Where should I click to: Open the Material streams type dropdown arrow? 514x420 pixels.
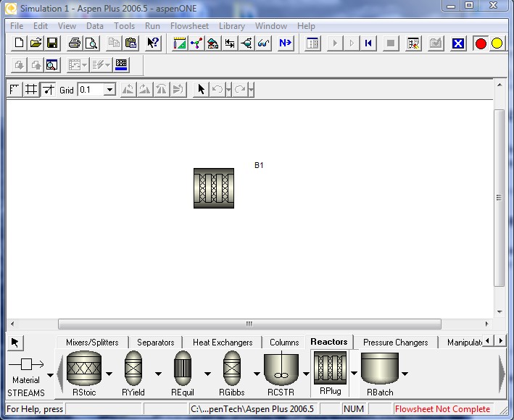point(50,375)
